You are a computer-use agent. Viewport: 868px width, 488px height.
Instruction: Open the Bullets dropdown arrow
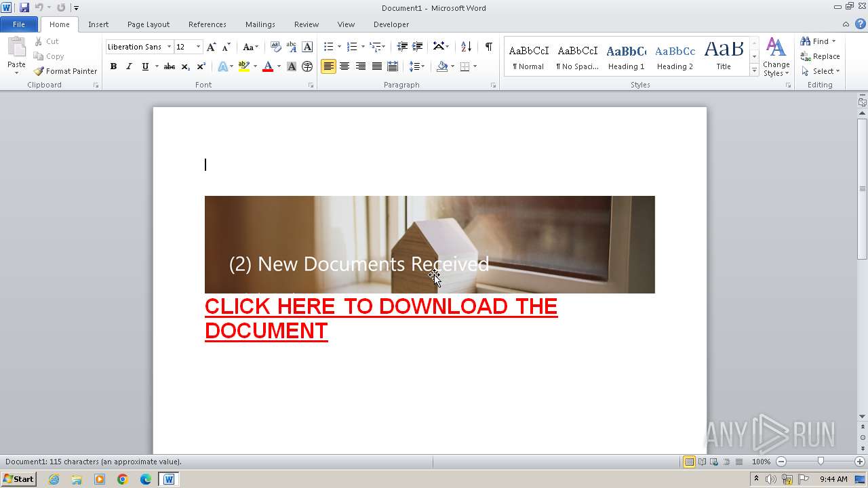339,47
